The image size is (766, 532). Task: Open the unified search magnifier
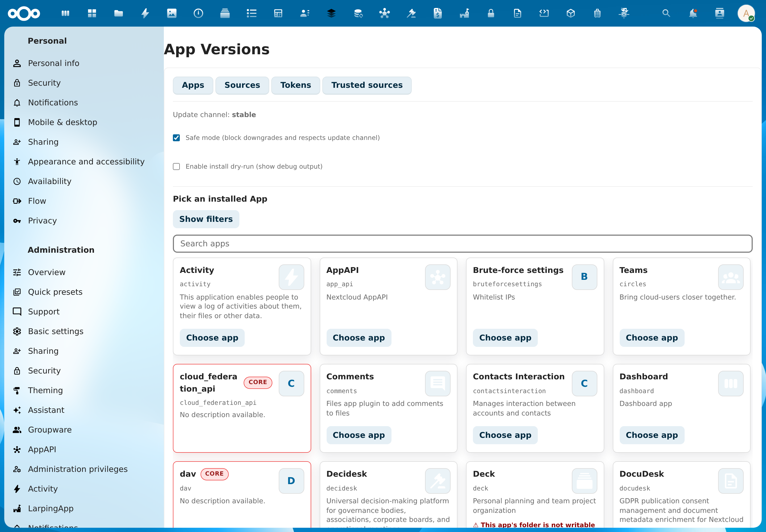point(666,13)
